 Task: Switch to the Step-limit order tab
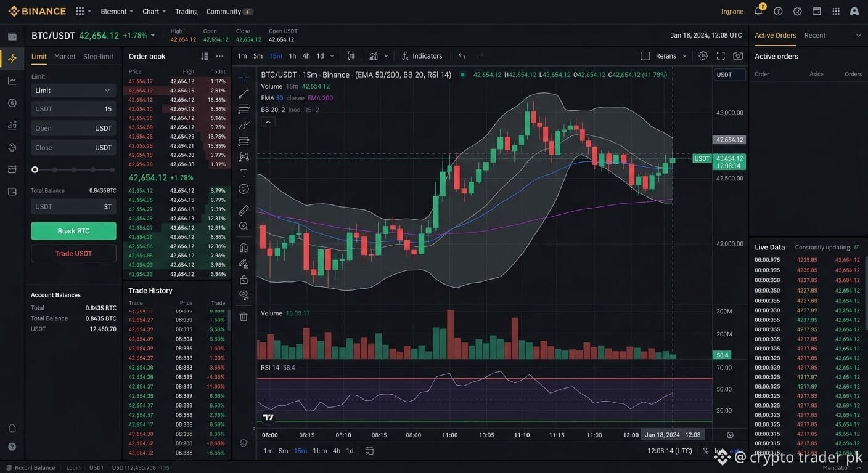[x=99, y=57]
